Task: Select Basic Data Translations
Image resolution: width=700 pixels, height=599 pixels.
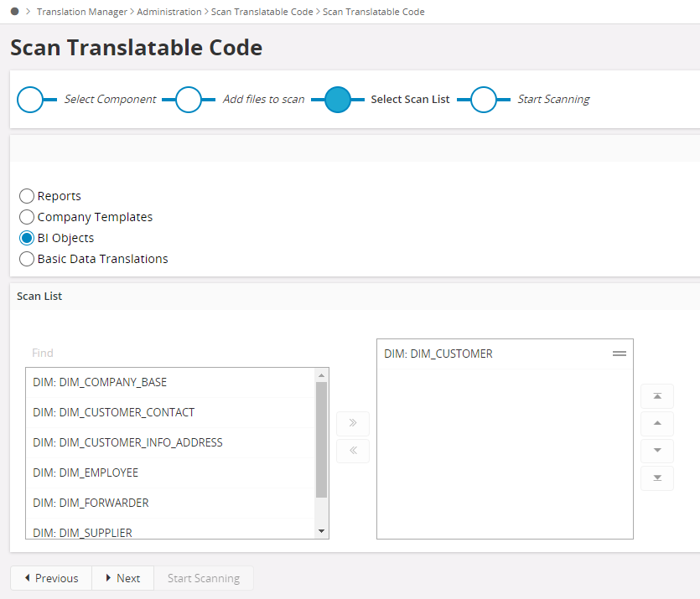Action: (x=26, y=259)
